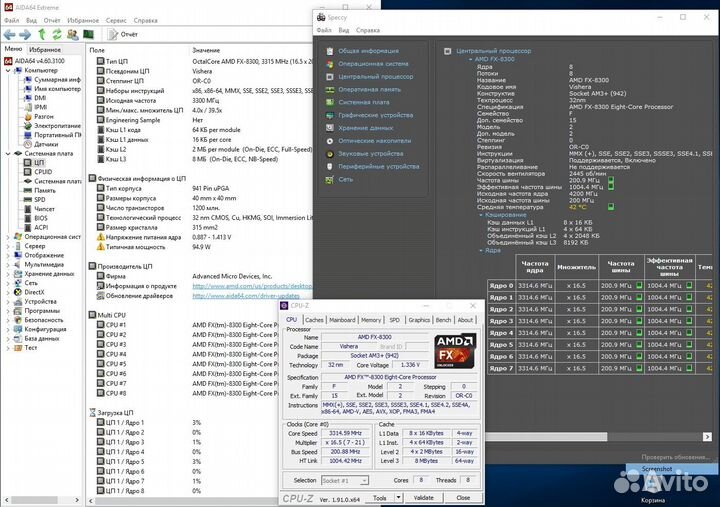The height and width of the screenshot is (507, 720).
Task: Open Графические устройства in Speccy sidebar
Action: [x=376, y=115]
